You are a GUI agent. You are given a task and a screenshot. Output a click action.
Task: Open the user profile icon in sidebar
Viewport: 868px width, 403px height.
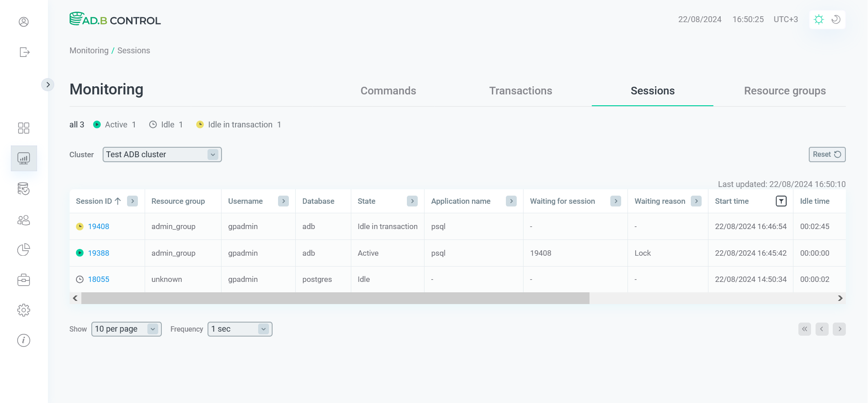point(24,22)
